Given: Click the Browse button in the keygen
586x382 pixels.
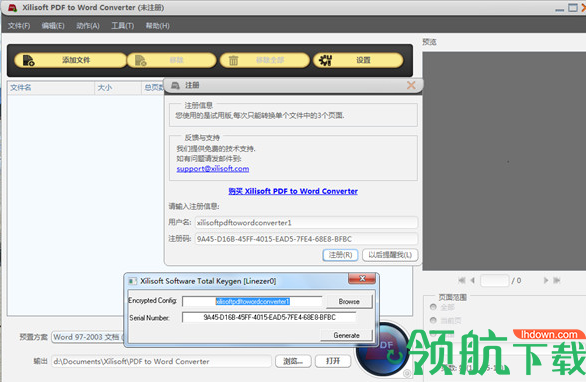Looking at the screenshot, I should 349,301.
